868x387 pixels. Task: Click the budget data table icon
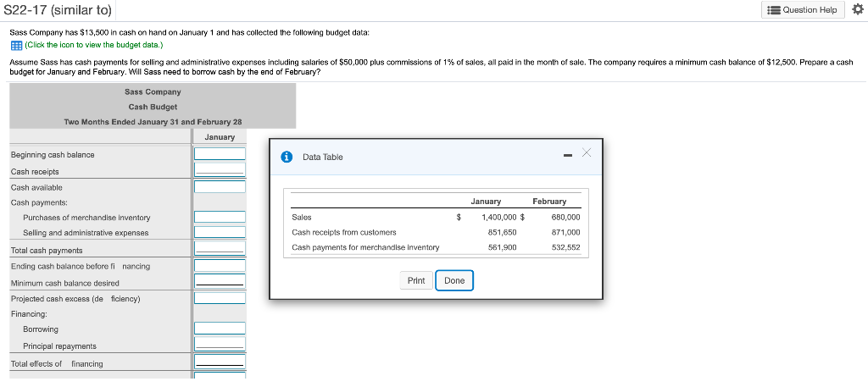pyautogui.click(x=16, y=46)
